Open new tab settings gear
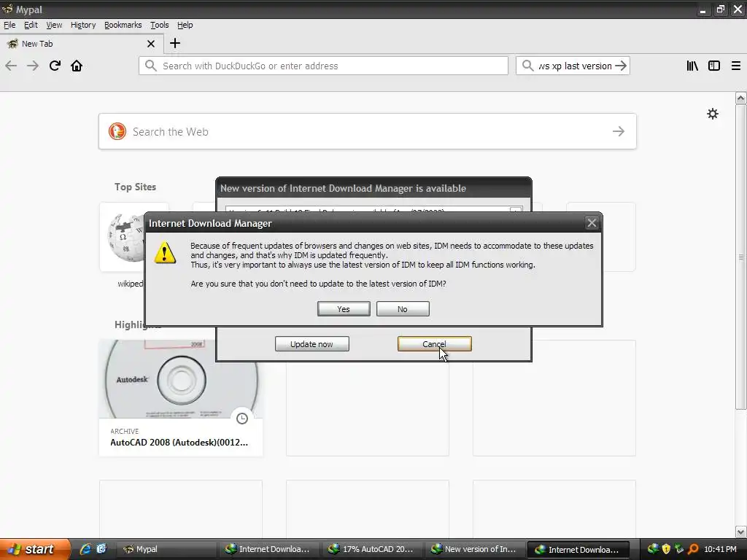Image resolution: width=747 pixels, height=560 pixels. coord(713,114)
